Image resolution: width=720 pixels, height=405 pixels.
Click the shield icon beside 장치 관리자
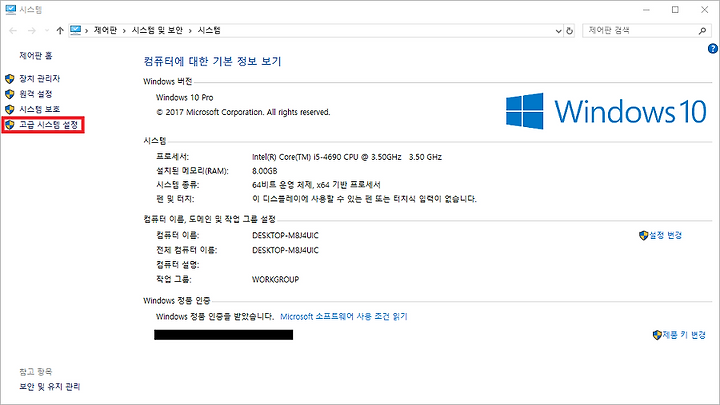click(x=10, y=79)
